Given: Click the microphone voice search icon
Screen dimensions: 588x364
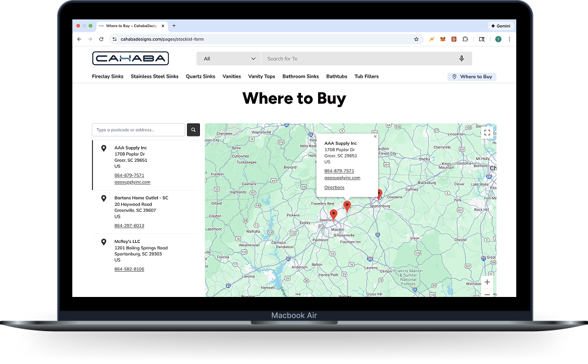Looking at the screenshot, I should (462, 59).
